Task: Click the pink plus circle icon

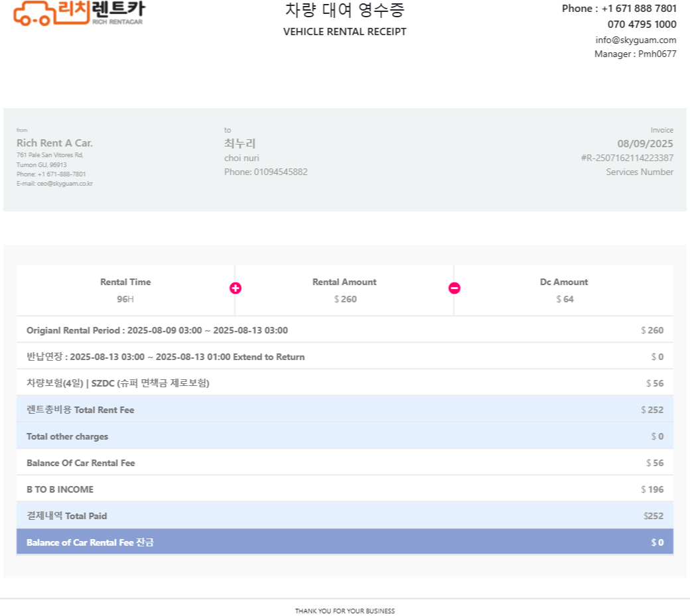Action: (x=236, y=288)
